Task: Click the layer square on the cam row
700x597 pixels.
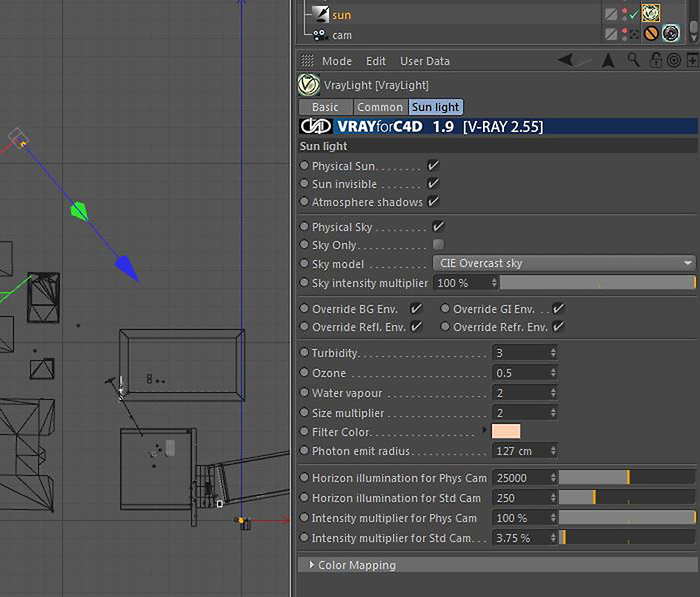Action: click(x=611, y=34)
